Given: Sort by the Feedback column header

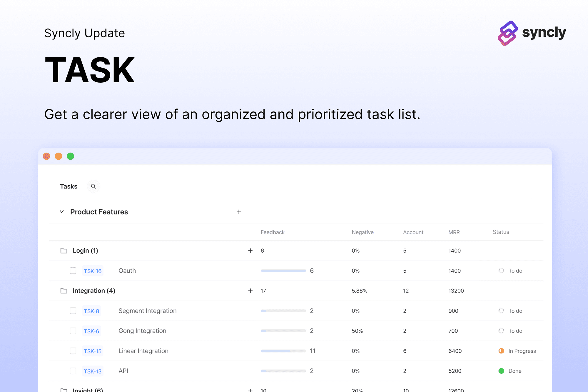Looking at the screenshot, I should (273, 232).
